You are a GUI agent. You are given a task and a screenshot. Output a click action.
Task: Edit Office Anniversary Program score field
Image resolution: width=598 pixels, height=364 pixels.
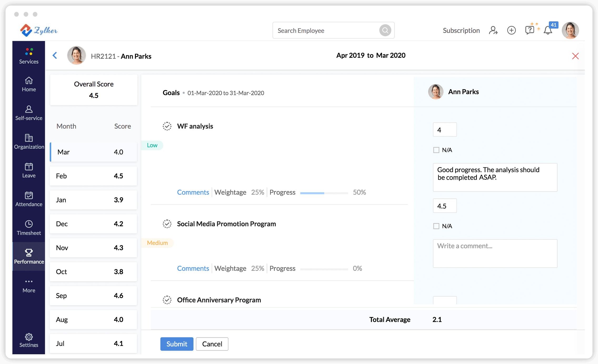[445, 300]
